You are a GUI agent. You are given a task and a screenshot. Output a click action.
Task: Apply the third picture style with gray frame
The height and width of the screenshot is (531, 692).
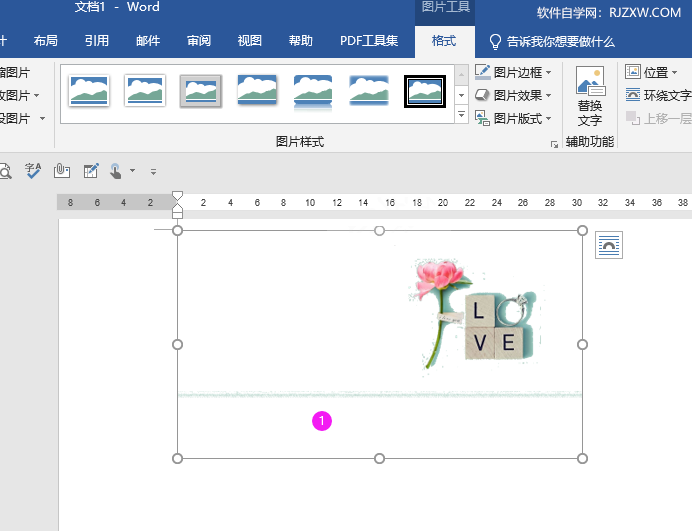click(x=201, y=91)
